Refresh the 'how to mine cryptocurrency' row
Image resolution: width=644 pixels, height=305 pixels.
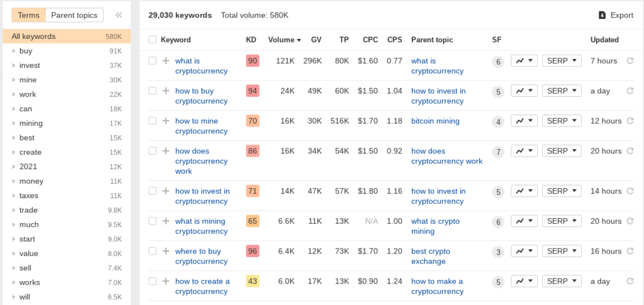630,121
